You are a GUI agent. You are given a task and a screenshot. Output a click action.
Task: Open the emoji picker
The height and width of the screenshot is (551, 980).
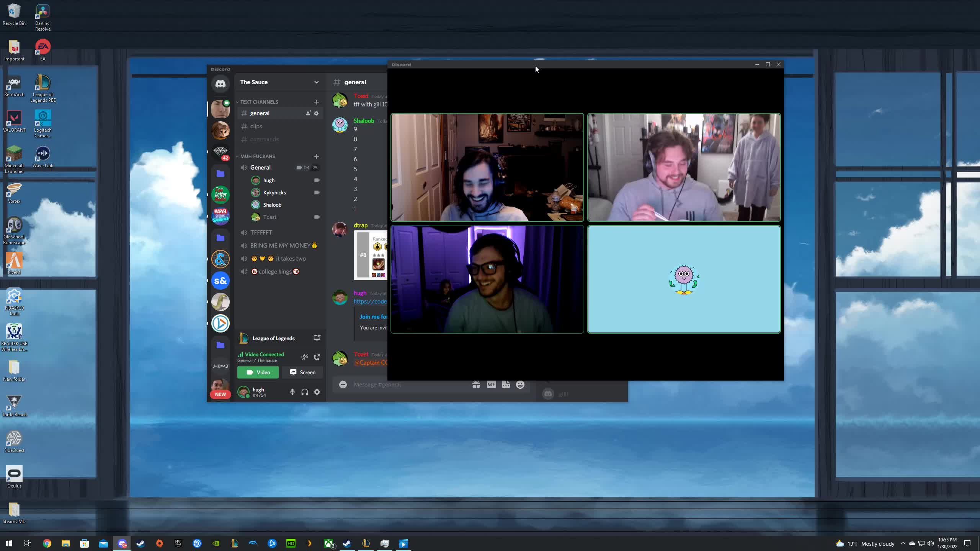520,385
